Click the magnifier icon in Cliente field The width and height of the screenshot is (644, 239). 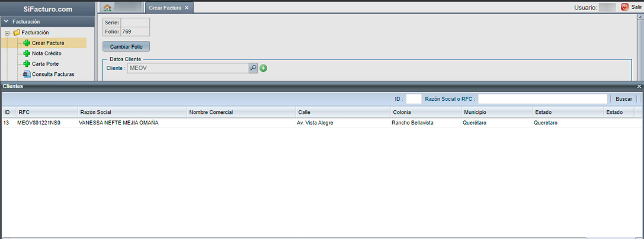click(253, 68)
